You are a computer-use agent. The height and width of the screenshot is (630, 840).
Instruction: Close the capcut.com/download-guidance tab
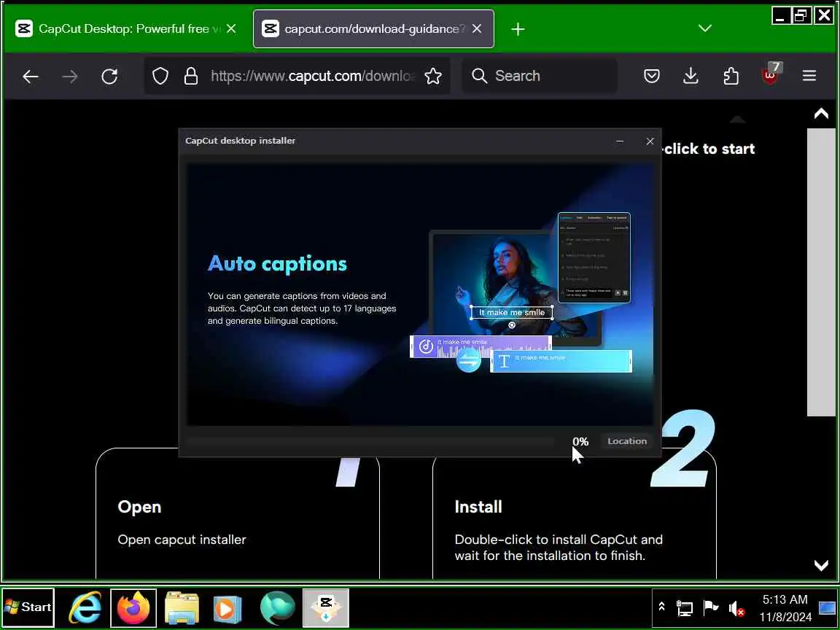pyautogui.click(x=477, y=28)
